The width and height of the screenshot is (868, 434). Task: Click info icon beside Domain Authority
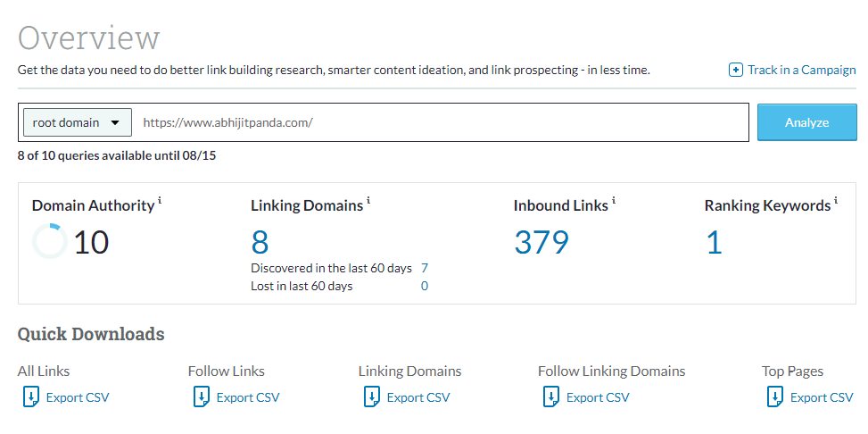(160, 201)
